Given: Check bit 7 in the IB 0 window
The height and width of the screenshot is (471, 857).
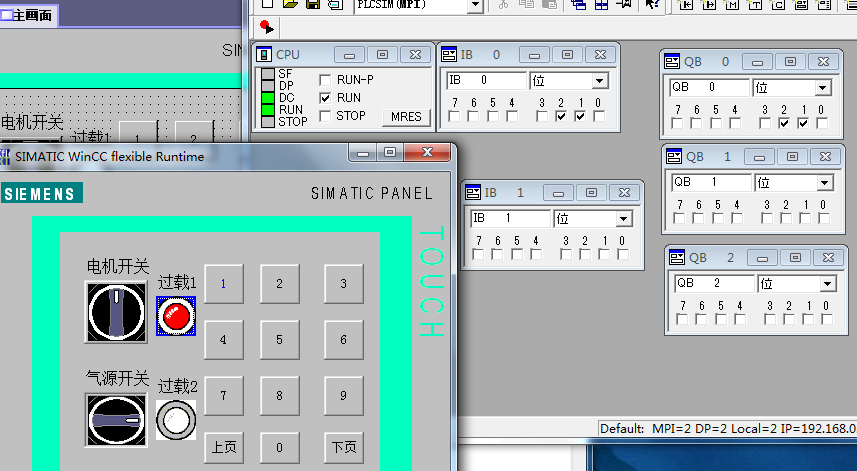Looking at the screenshot, I should tap(454, 116).
